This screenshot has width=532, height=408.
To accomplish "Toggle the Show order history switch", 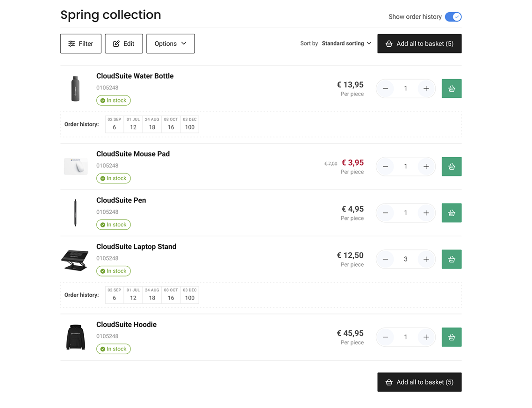I will (453, 17).
